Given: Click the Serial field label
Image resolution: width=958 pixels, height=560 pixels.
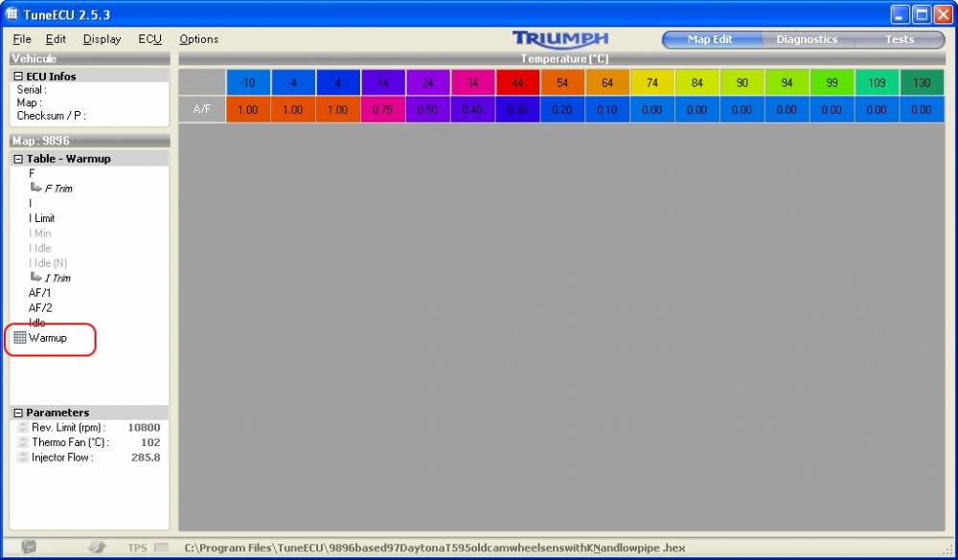Looking at the screenshot, I should coord(32,89).
